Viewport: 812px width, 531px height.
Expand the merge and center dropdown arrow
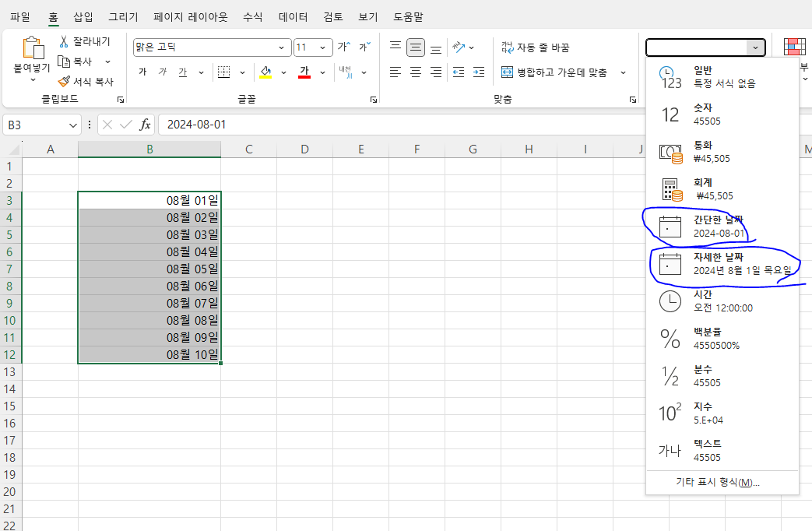point(623,72)
